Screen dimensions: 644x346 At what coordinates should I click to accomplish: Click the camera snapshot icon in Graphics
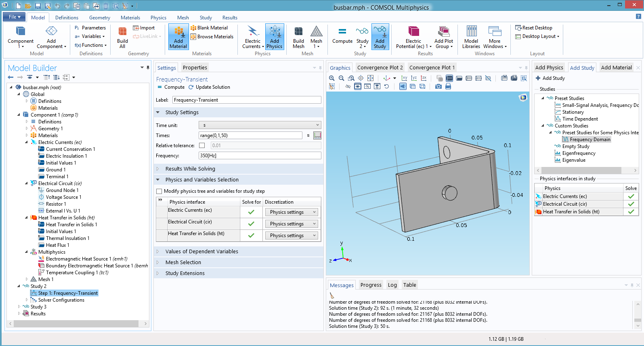pos(438,86)
